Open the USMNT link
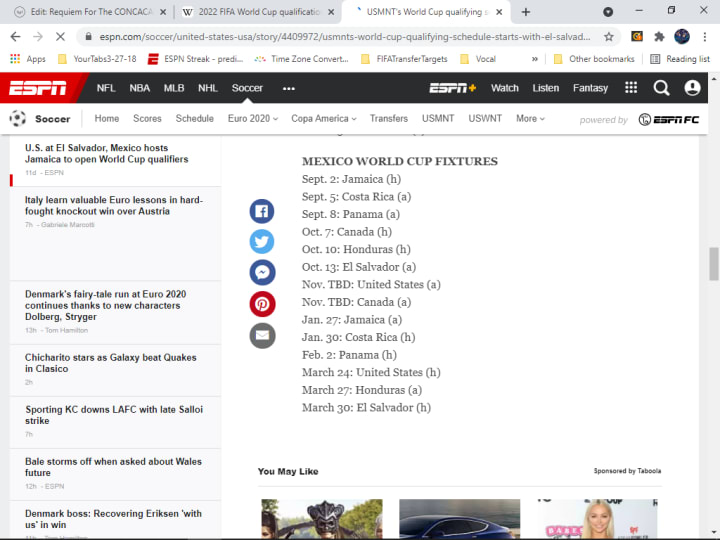 click(438, 118)
